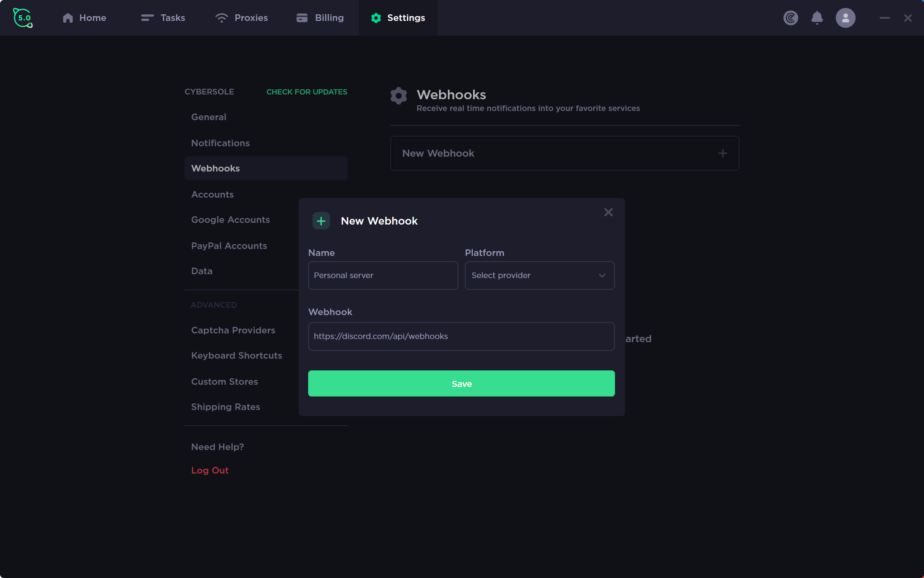The image size is (924, 578).
Task: Close the New Webhook dialog
Action: [x=608, y=212]
